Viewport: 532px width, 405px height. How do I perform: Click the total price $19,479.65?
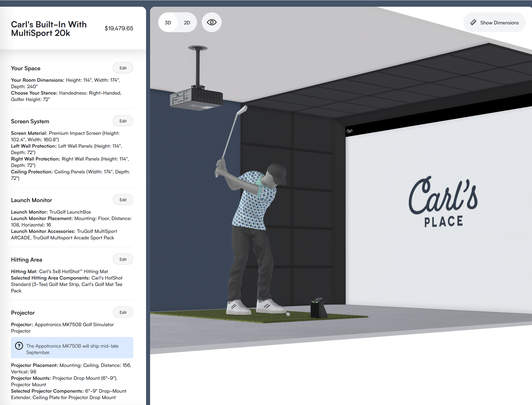click(x=119, y=28)
